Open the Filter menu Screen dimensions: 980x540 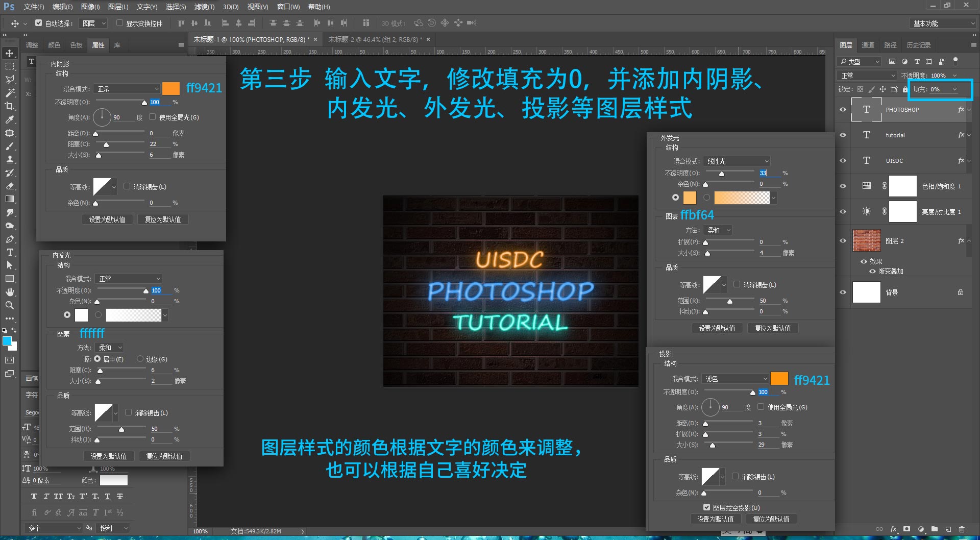(204, 7)
